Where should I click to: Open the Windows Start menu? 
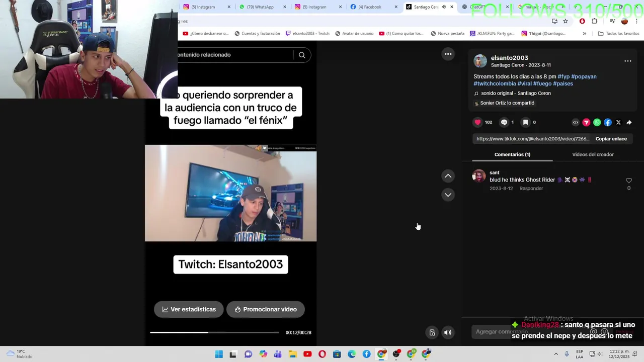tap(219, 354)
